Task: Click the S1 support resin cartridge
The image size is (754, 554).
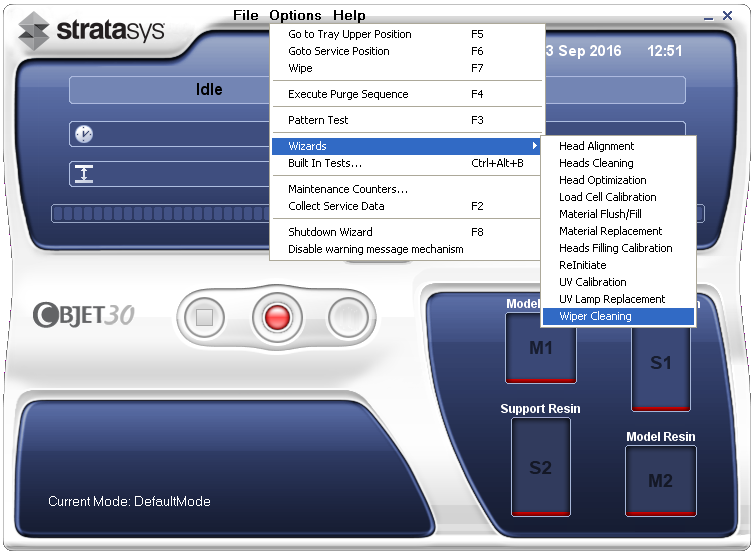Action: coord(660,362)
